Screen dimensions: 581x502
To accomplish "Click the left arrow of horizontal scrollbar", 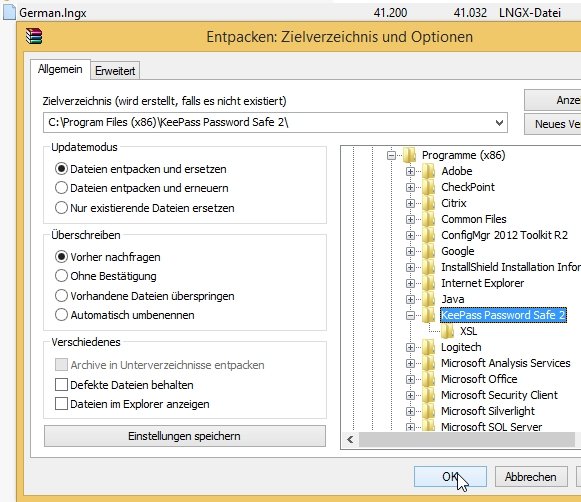I will click(x=350, y=440).
